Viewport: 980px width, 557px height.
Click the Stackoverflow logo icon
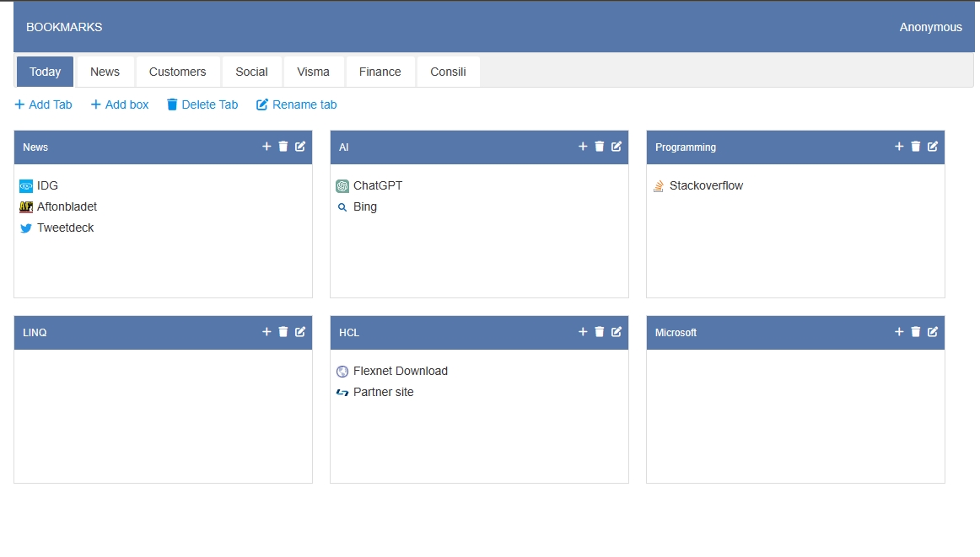tap(659, 186)
